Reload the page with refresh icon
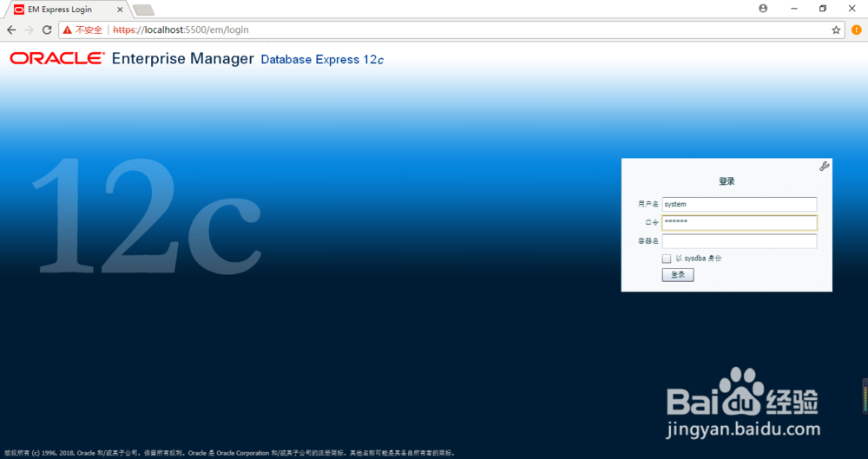Viewport: 868px width, 459px height. click(x=47, y=30)
